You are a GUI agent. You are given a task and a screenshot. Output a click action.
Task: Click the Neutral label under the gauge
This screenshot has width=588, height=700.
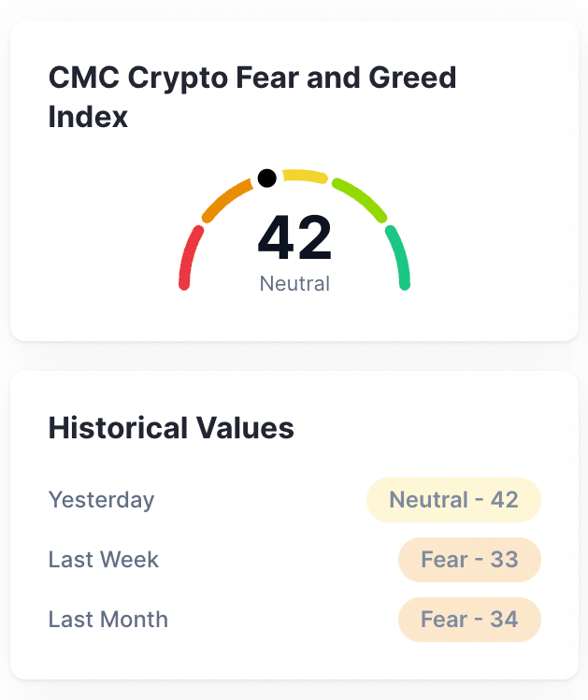click(294, 283)
